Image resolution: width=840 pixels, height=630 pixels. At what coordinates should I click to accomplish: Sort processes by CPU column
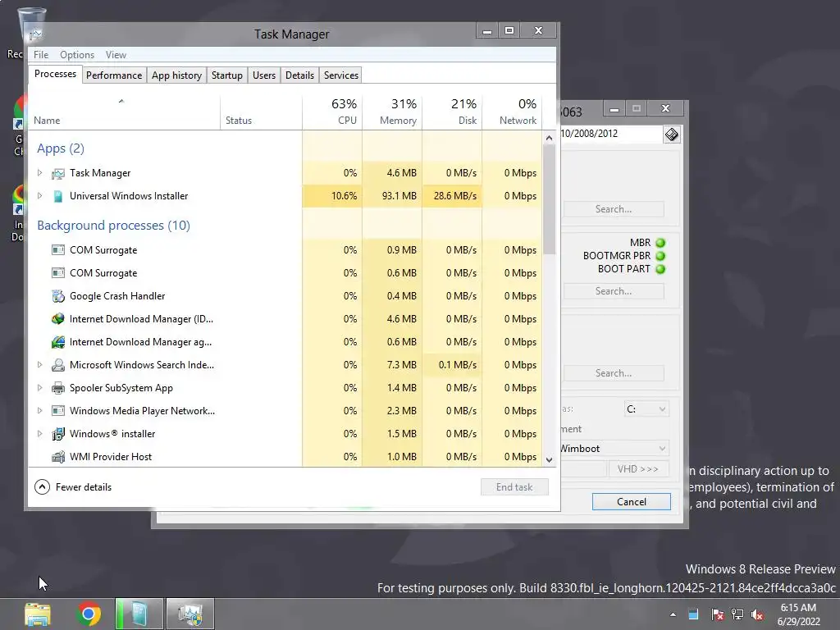pyautogui.click(x=332, y=112)
